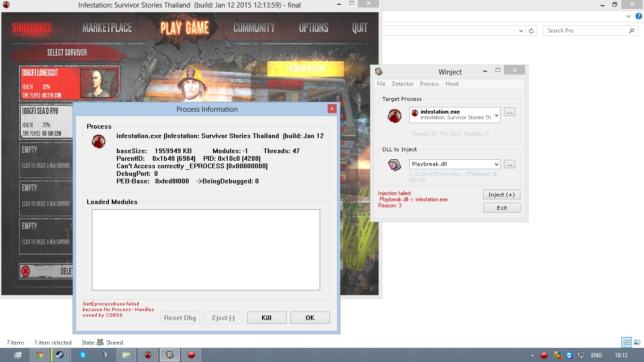Click the Inject (+) button
The height and width of the screenshot is (362, 644).
tap(502, 195)
